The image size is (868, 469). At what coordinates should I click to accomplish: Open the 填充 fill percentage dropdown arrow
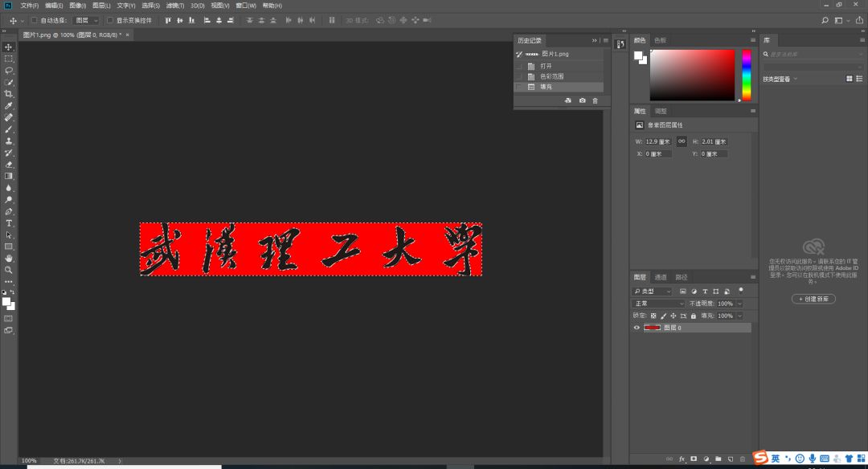(x=739, y=316)
